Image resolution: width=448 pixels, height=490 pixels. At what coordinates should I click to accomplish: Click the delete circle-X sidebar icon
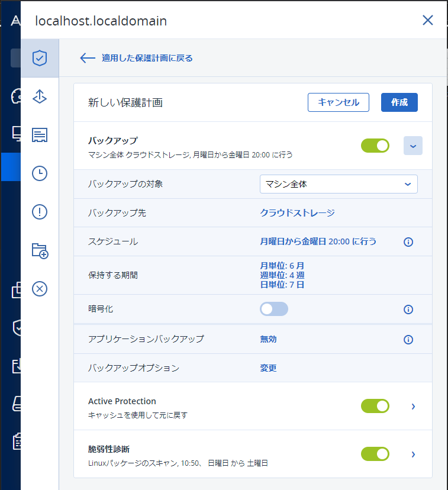pos(40,289)
